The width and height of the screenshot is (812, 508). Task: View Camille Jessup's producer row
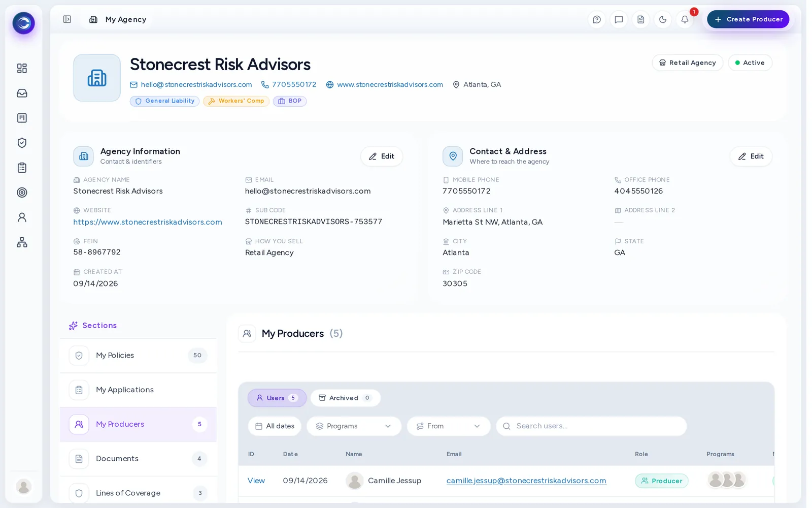coord(256,481)
